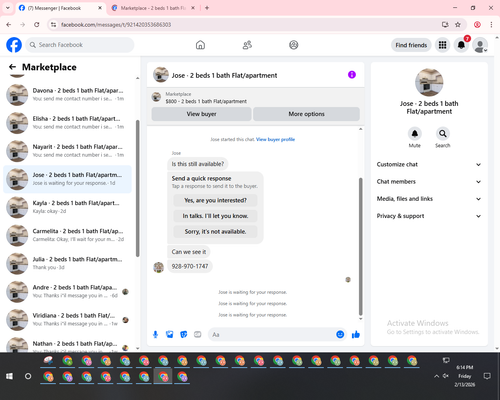Viewport: 500px width, 400px height.
Task: Expand the Chat members section
Action: tap(429, 182)
